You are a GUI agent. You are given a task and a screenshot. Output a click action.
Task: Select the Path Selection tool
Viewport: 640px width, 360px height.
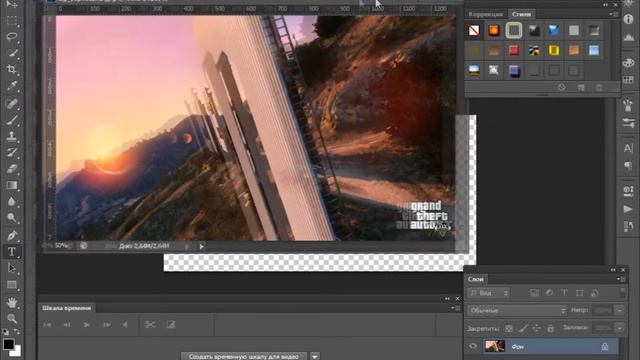tap(12, 268)
